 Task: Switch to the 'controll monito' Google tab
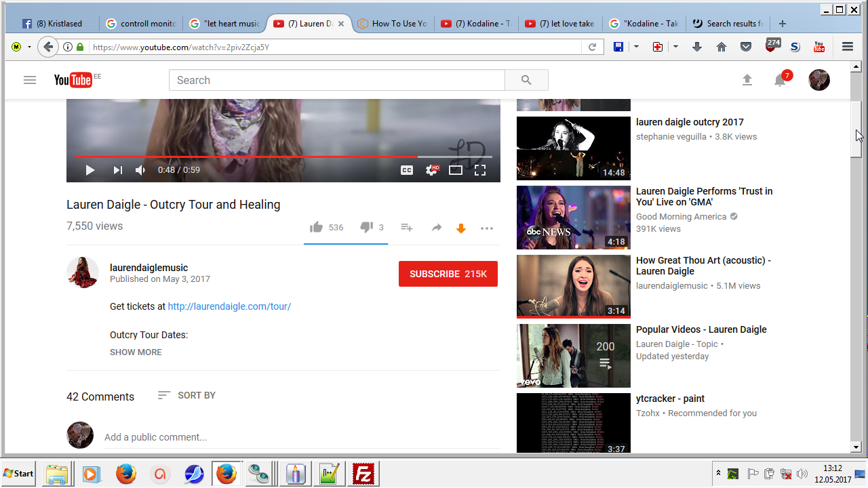click(141, 24)
